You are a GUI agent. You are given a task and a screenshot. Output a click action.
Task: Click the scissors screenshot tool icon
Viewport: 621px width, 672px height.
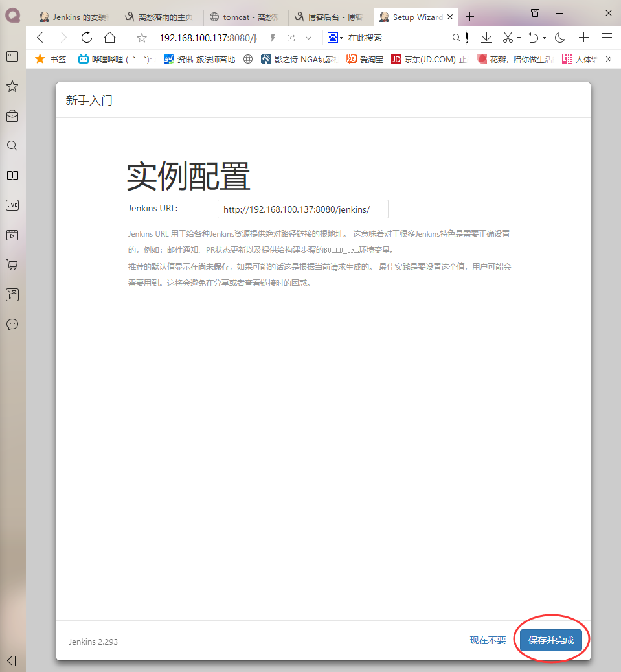click(508, 38)
